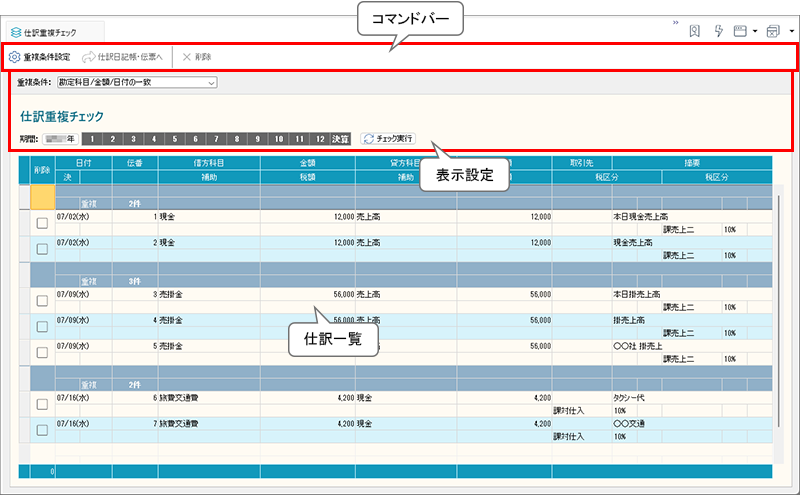Expand the arrow next to window layout icon
The image size is (800, 495).
(755, 32)
